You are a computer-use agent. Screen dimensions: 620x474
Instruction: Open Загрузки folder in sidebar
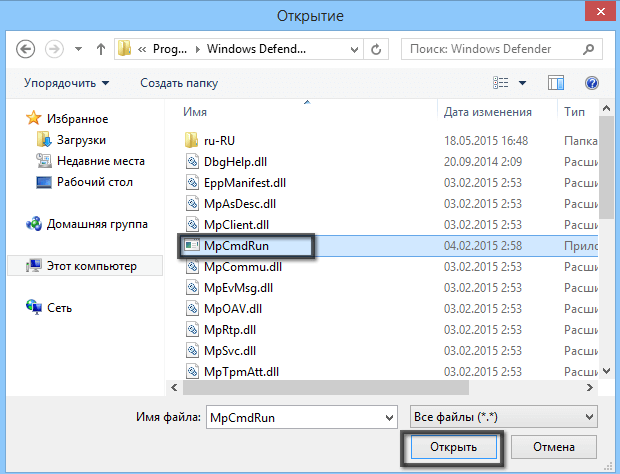pyautogui.click(x=81, y=140)
